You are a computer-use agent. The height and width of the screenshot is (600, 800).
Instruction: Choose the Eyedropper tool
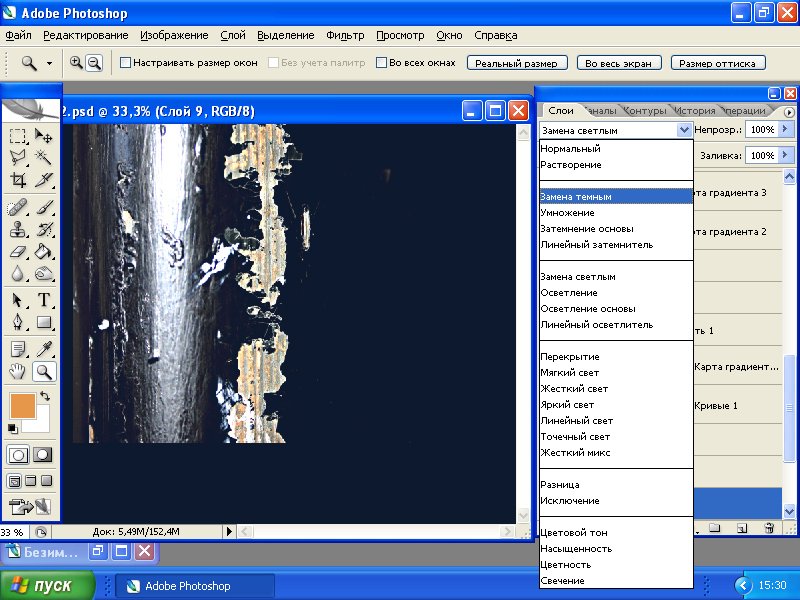pos(44,349)
